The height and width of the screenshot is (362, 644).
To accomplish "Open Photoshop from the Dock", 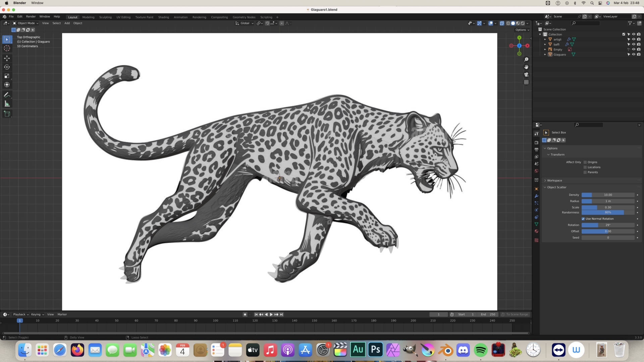I will (x=375, y=350).
